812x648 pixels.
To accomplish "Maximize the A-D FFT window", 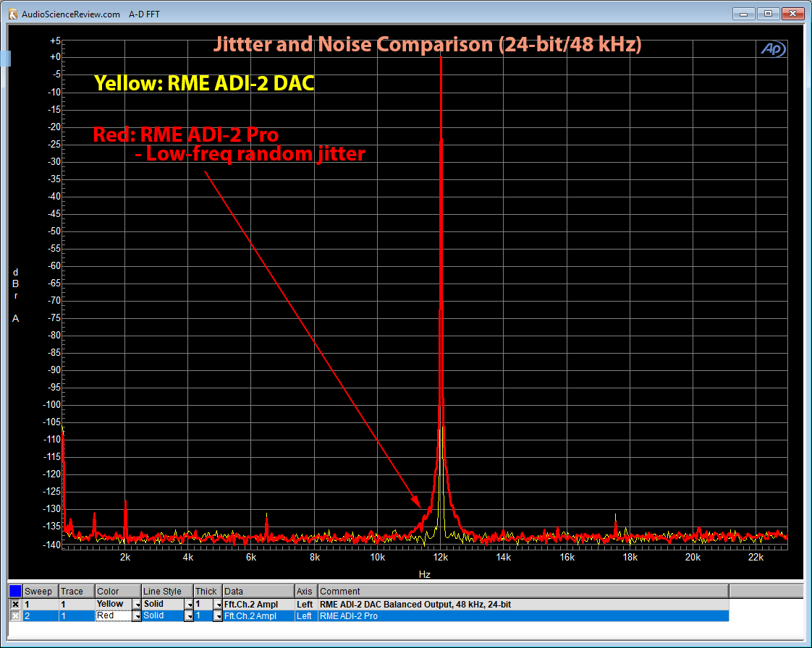I will click(768, 14).
